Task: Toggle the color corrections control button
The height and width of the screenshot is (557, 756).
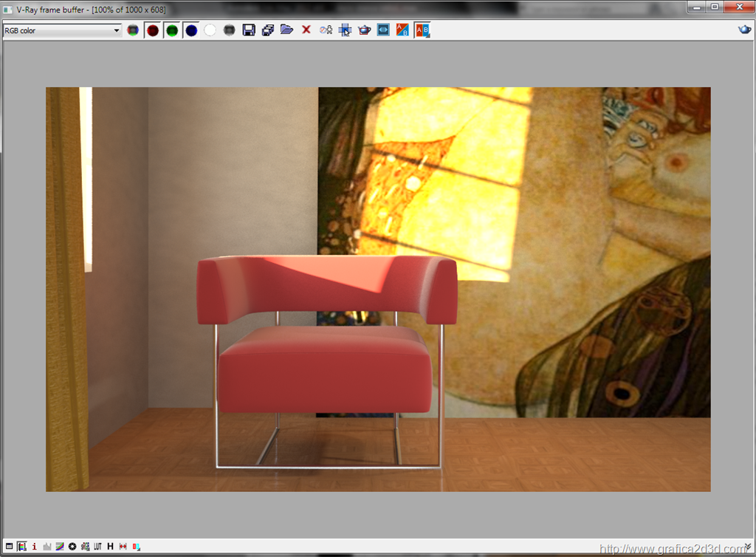Action: point(21,547)
